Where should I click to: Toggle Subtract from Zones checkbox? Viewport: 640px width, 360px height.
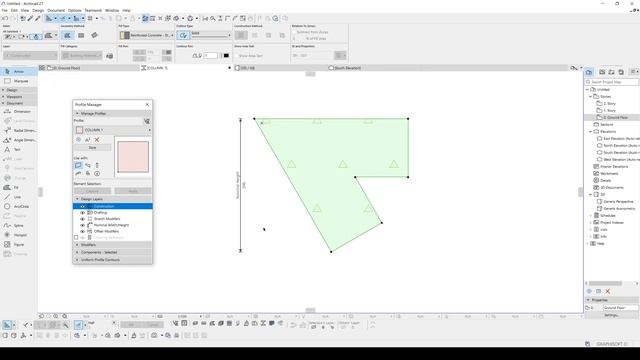[x=294, y=32]
